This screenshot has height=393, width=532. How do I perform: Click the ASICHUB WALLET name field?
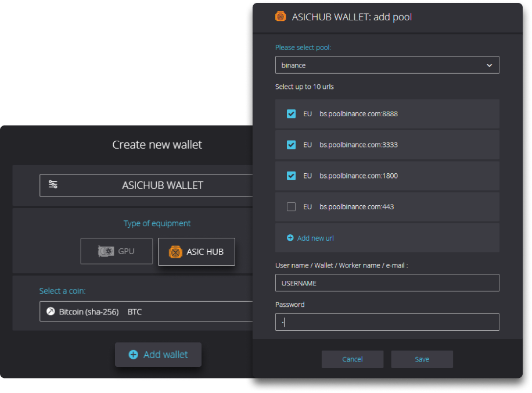146,185
